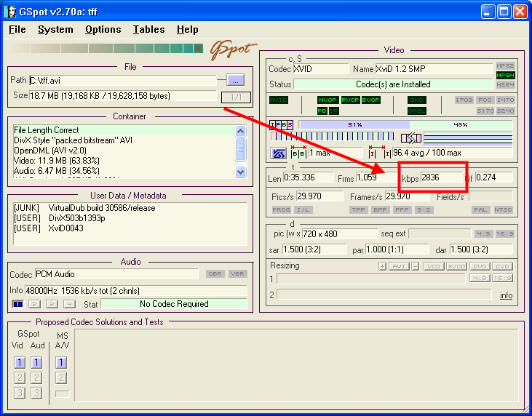Click the NVOP indicator
Image resolution: width=532 pixels, height=416 pixels.
[327, 100]
